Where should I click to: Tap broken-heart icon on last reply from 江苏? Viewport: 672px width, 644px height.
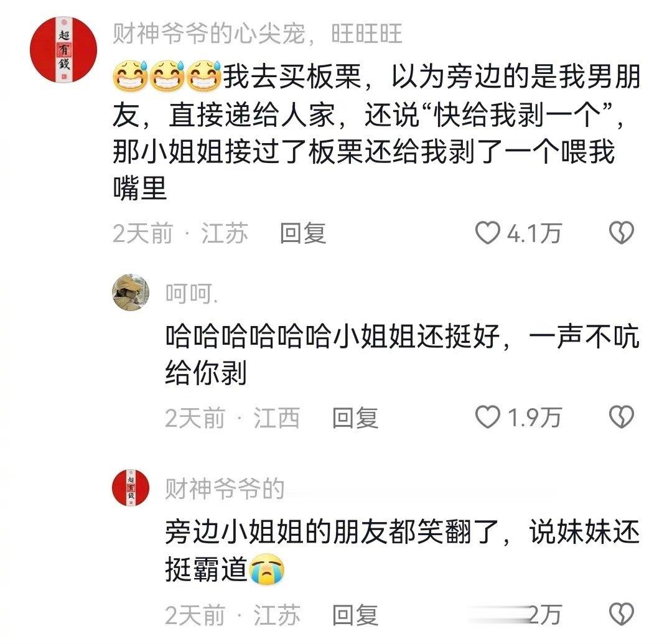click(x=622, y=614)
